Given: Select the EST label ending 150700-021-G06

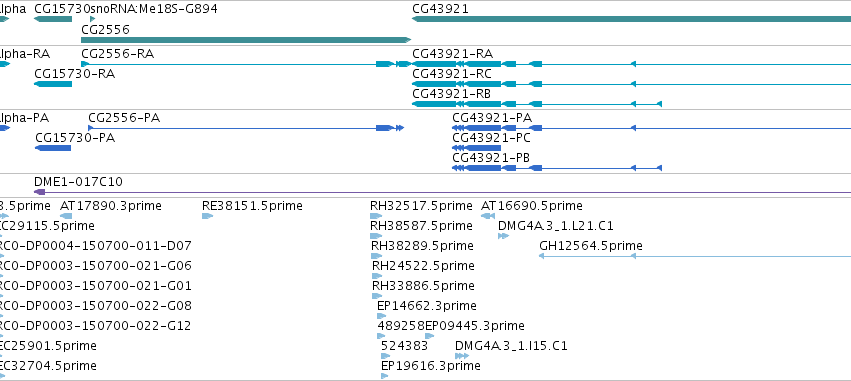Looking at the screenshot, I should tap(96, 265).
